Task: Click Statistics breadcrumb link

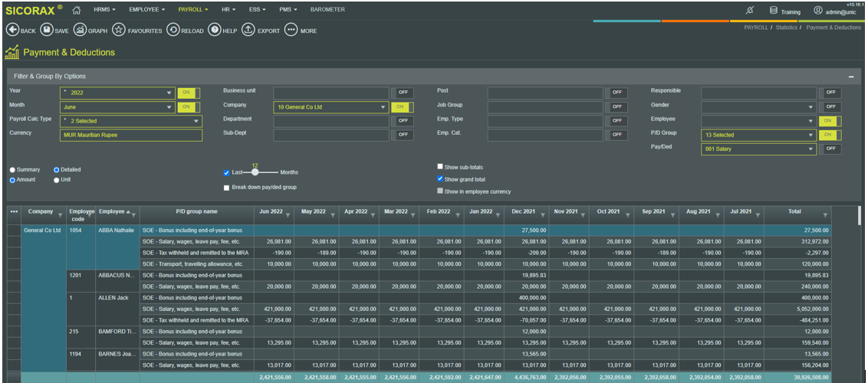Action: [786, 27]
